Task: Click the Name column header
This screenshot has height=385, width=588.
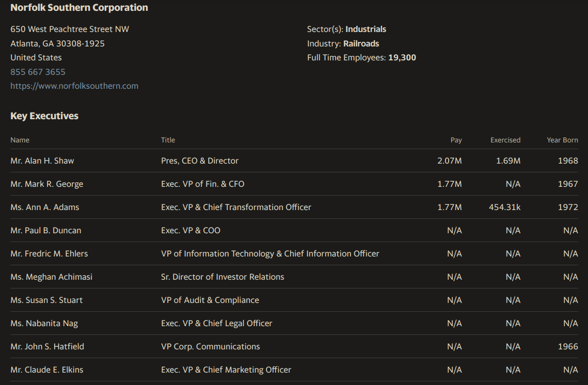Action: click(20, 140)
